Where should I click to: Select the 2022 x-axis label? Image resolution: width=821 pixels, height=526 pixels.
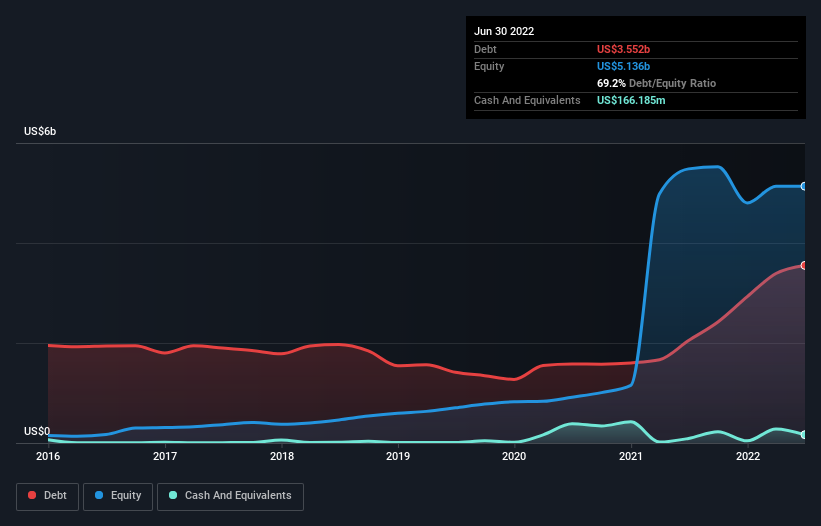point(748,456)
